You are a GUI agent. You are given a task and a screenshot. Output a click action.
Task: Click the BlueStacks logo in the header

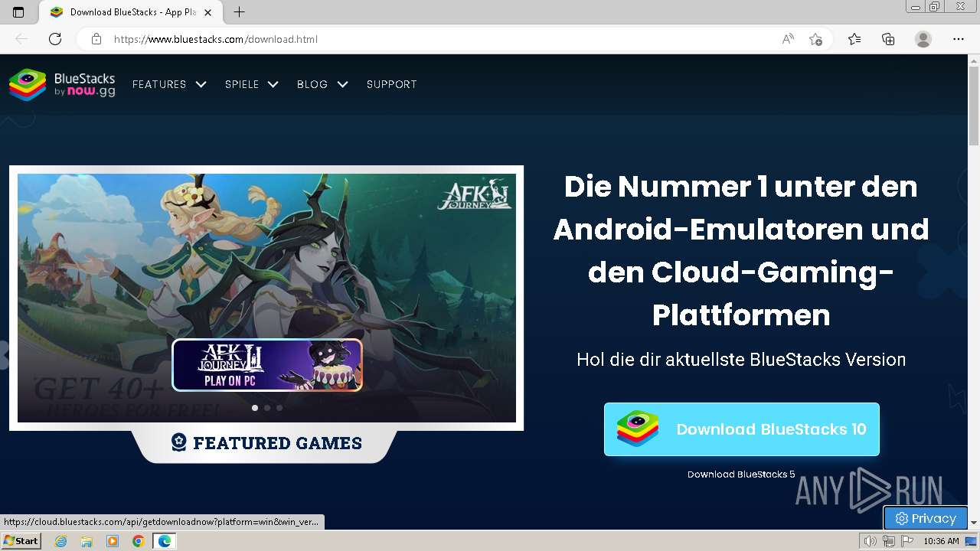[x=62, y=84]
